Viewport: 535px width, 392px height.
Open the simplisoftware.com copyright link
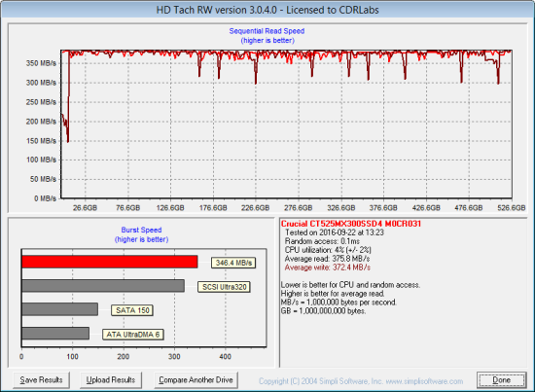point(361,381)
